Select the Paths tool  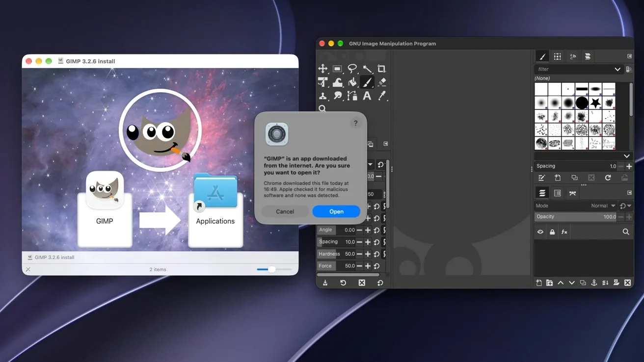(x=352, y=96)
